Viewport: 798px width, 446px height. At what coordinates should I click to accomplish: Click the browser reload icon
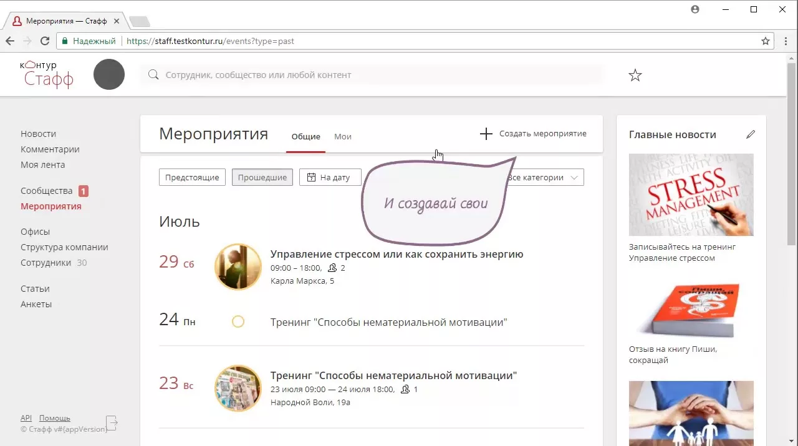(x=45, y=41)
